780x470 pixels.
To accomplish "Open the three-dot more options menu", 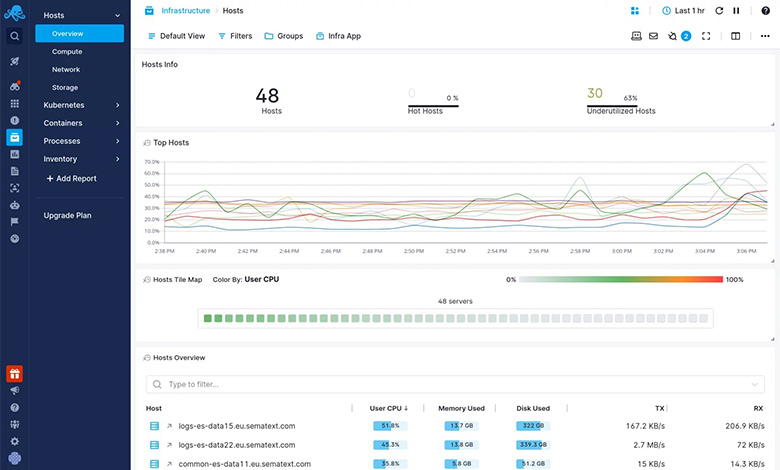I will 765,36.
